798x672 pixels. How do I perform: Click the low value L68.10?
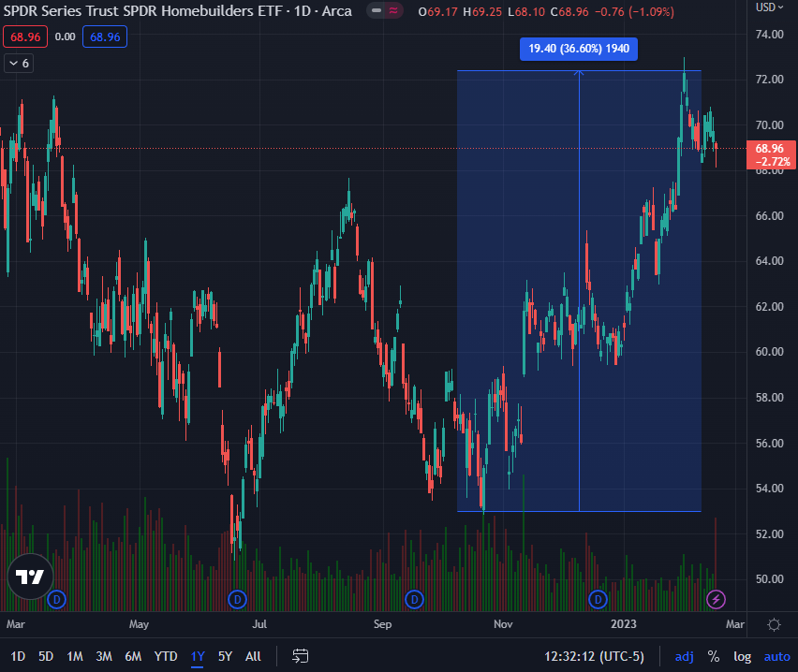click(x=526, y=12)
